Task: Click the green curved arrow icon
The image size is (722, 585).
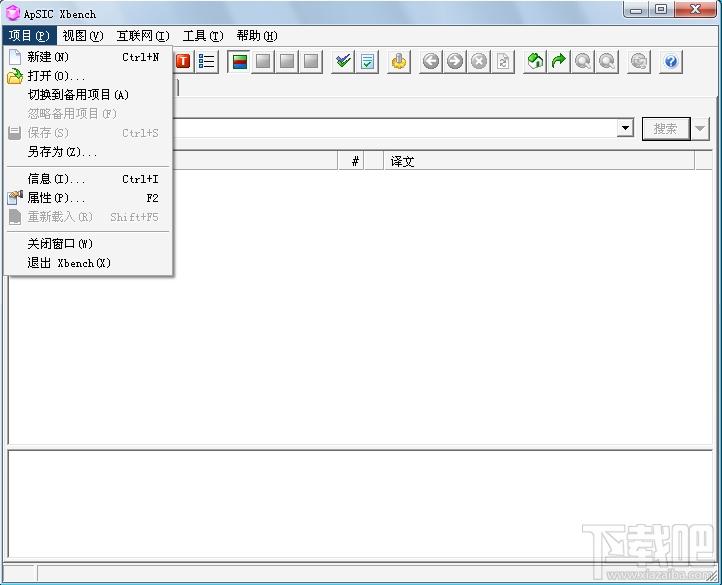Action: (559, 61)
